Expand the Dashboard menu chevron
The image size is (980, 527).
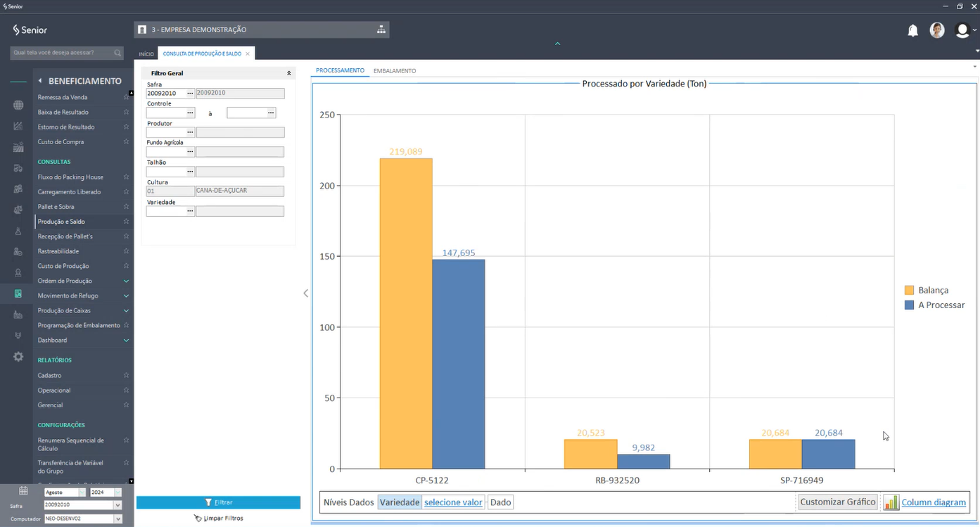click(x=126, y=341)
